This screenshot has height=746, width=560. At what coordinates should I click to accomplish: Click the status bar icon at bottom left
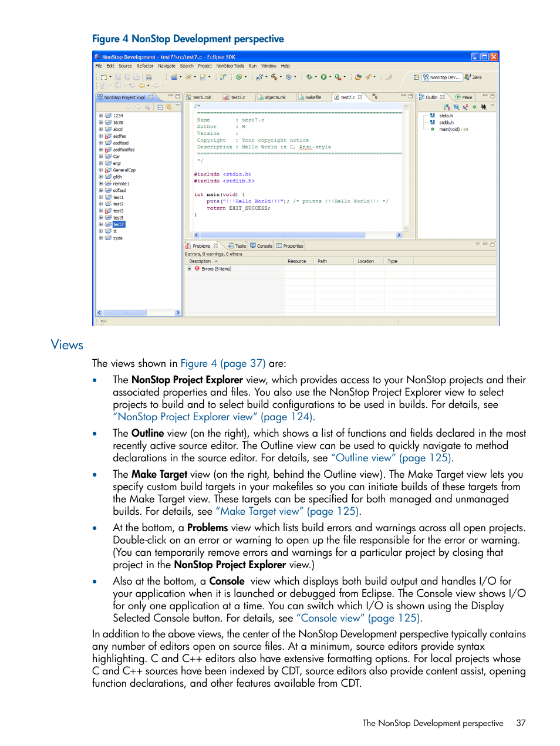103,322
